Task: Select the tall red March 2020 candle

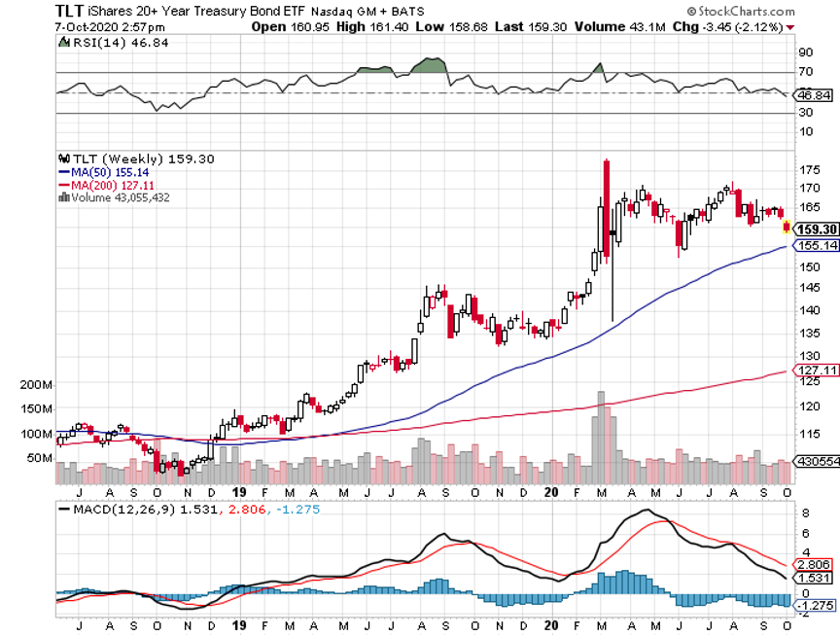Action: [606, 209]
